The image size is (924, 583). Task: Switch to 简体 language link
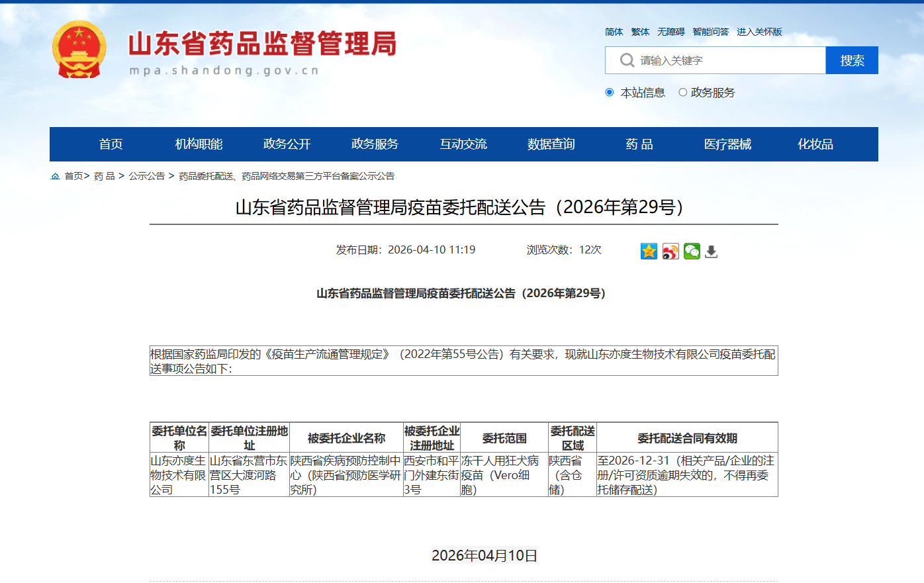click(x=614, y=32)
